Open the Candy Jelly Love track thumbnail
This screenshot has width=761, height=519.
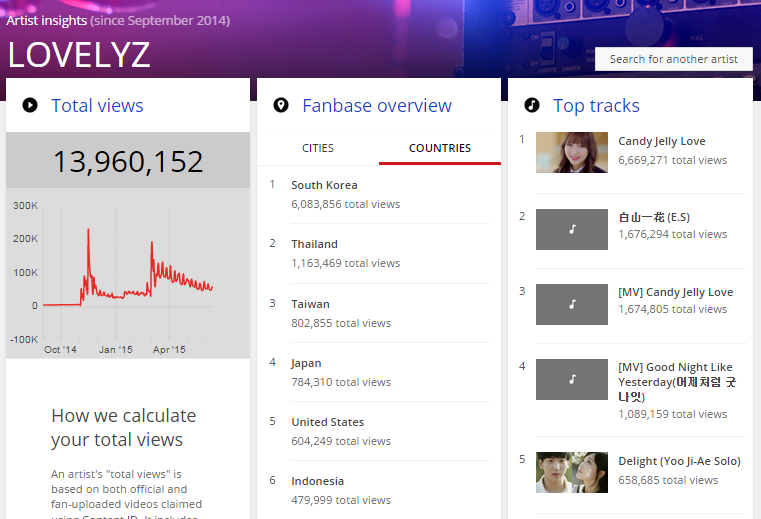(572, 152)
